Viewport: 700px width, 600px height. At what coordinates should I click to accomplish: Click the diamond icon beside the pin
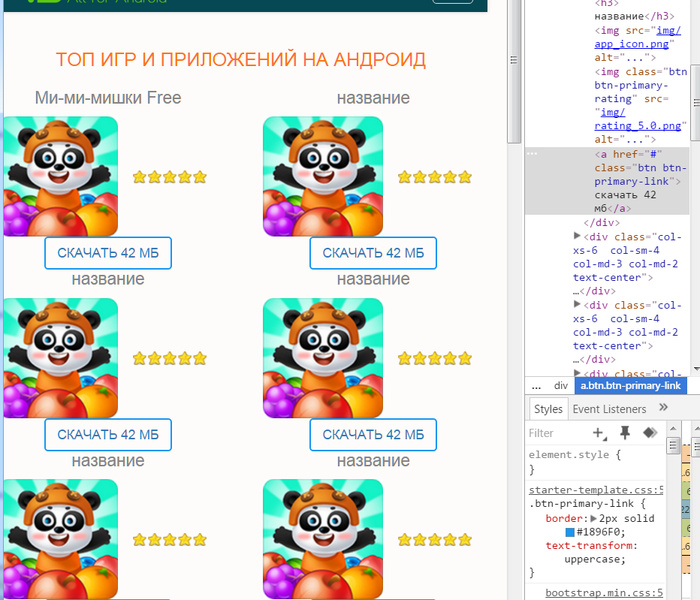point(650,433)
